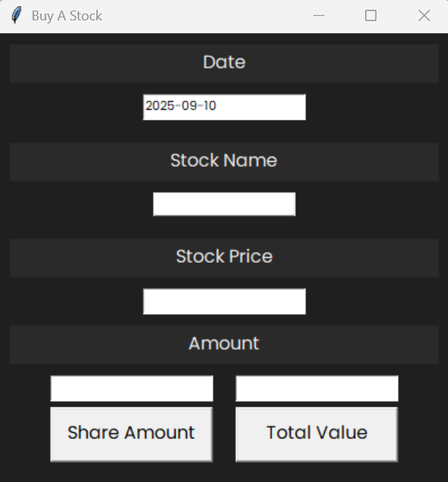
Task: Close the Buy A Stock window
Action: 424,15
